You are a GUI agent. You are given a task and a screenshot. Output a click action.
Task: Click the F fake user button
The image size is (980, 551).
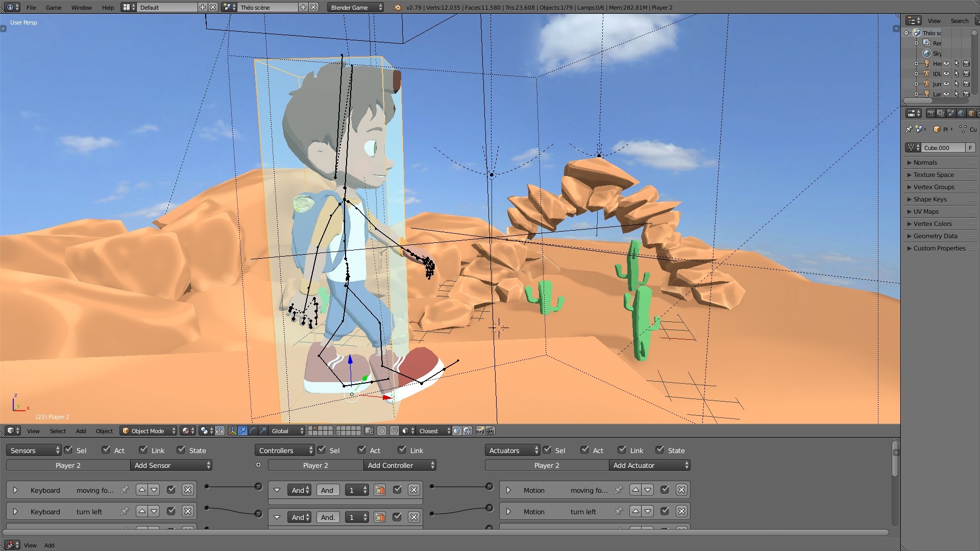[970, 147]
